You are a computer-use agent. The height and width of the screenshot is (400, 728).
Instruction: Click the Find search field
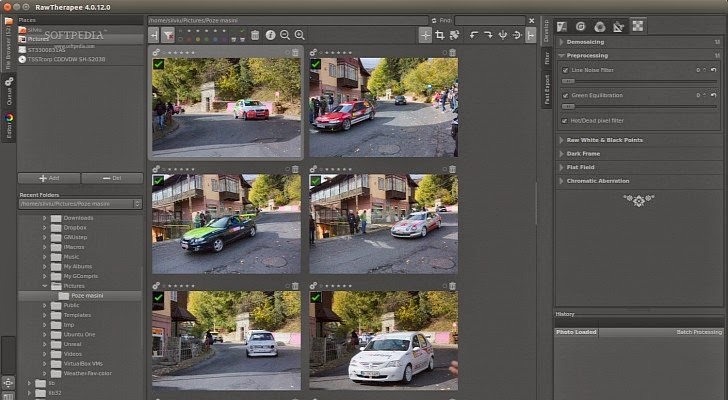[x=490, y=20]
